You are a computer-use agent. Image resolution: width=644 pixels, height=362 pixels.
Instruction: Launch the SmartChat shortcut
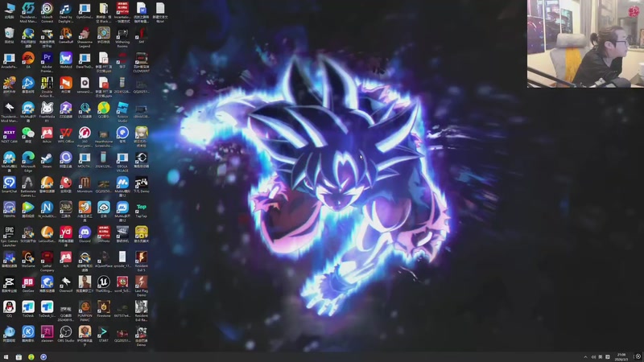pyautogui.click(x=9, y=185)
